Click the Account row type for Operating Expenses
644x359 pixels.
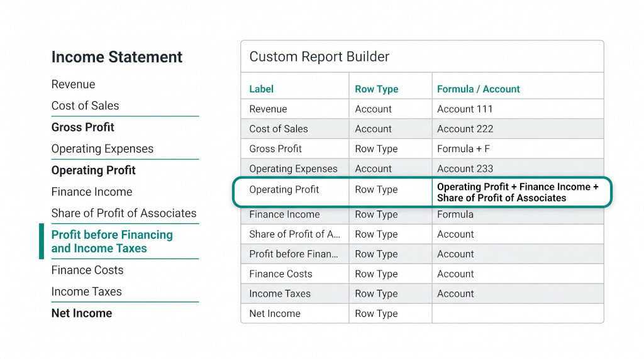click(391, 168)
